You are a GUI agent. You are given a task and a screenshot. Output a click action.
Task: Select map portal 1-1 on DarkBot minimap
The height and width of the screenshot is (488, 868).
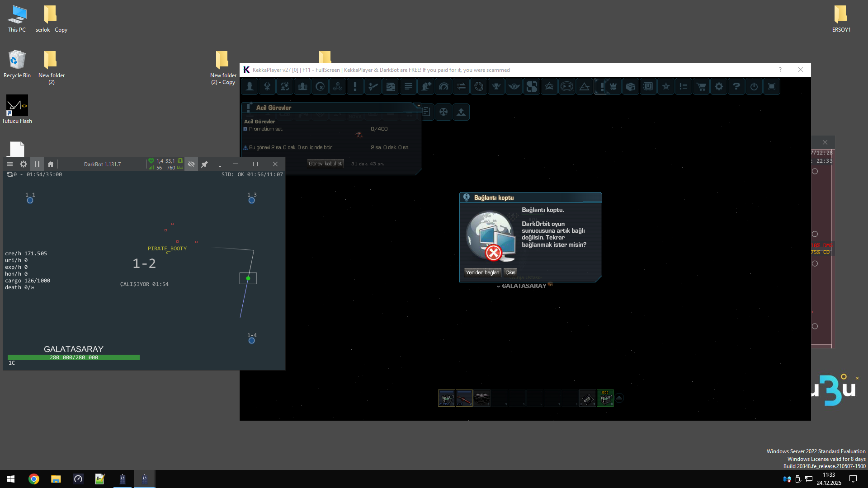click(x=30, y=200)
